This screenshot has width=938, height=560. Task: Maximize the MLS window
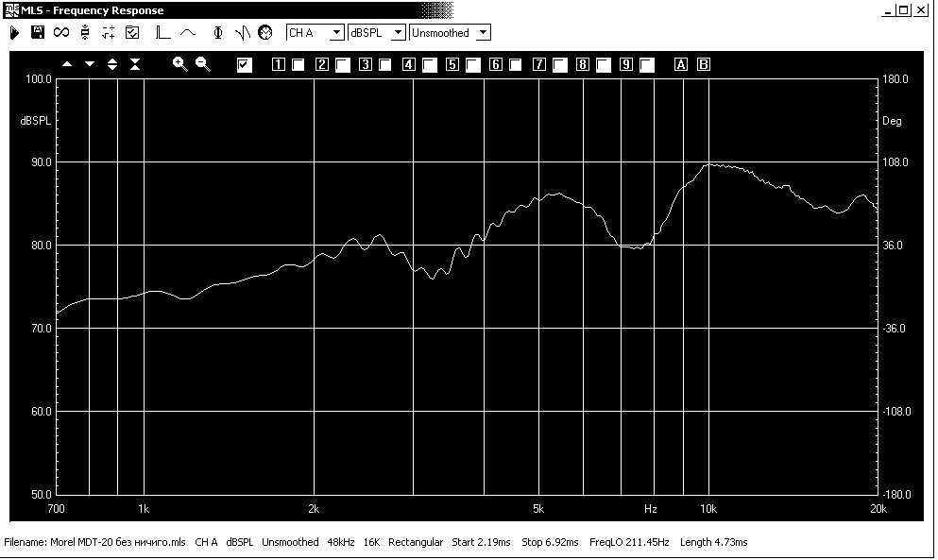pos(904,10)
